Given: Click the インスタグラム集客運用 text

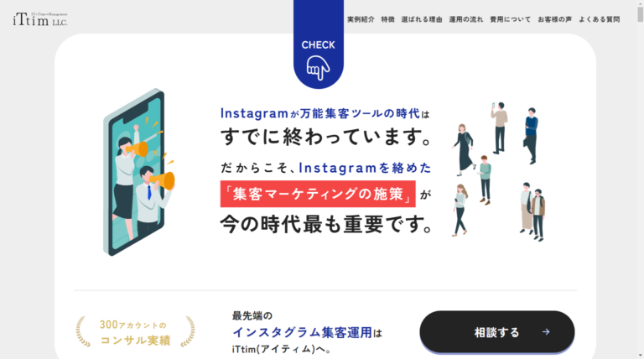Looking at the screenshot, I should tap(302, 332).
